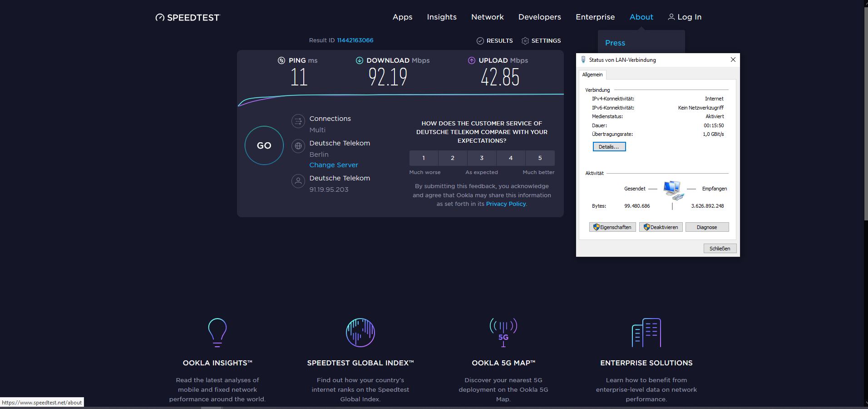Viewport: 868px width, 409px height.
Task: Open the About menu
Action: click(641, 17)
